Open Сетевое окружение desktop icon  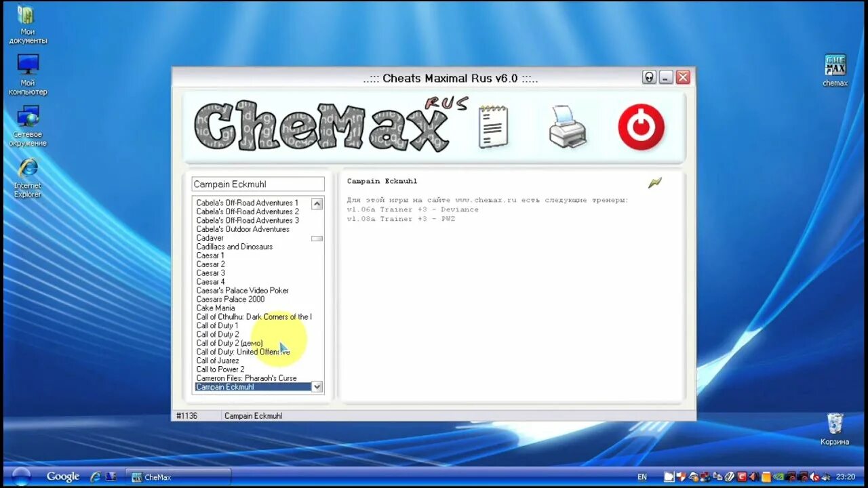28,126
